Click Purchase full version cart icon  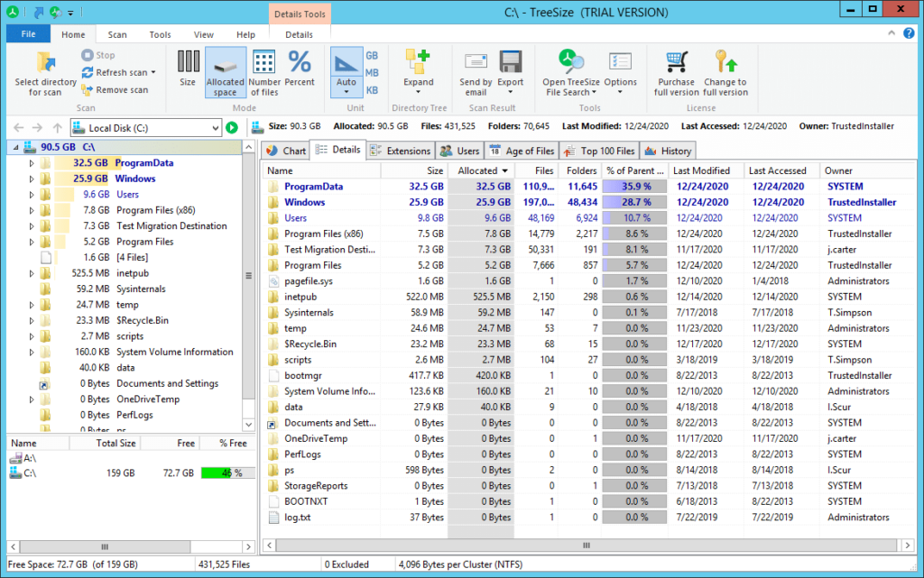[x=677, y=63]
